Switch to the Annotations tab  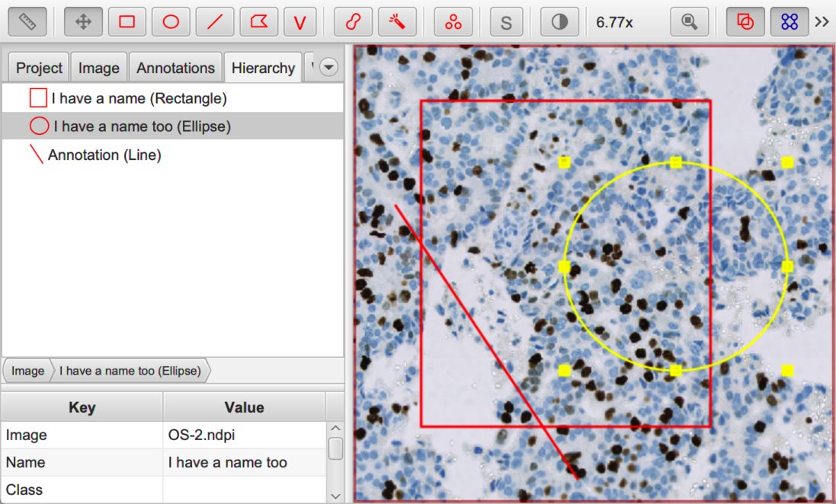click(175, 68)
